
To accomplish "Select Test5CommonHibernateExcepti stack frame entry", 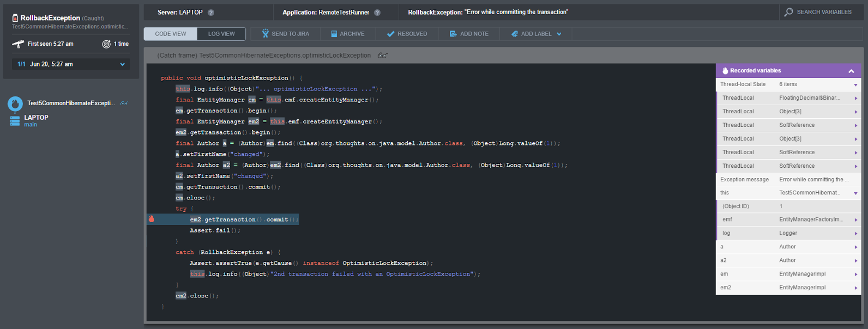I will (71, 103).
